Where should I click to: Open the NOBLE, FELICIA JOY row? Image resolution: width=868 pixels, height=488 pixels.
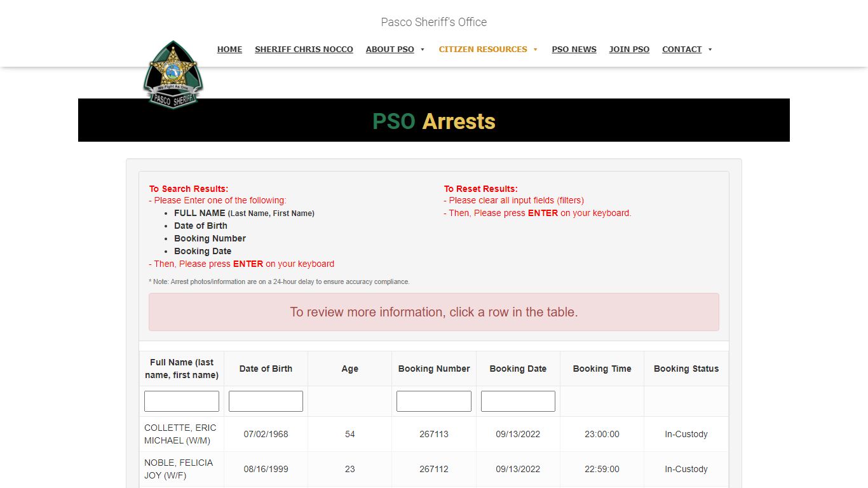click(434, 469)
